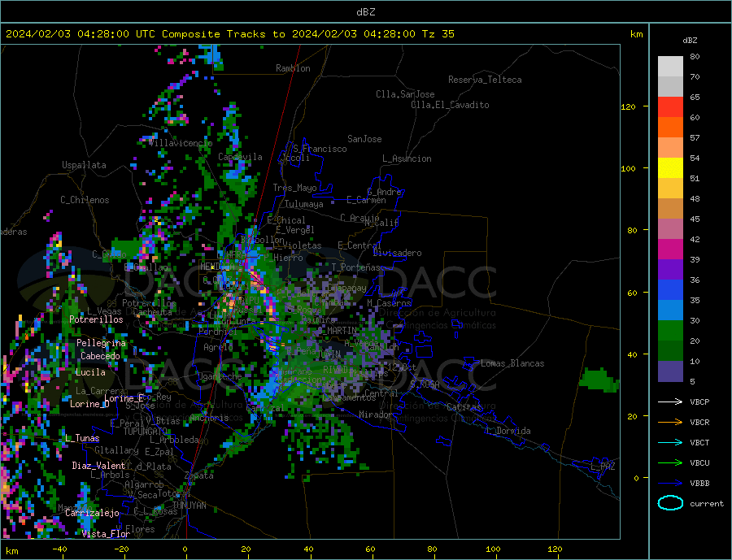732x560 pixels.
Task: Click the L_PAZ map label
Action: [x=603, y=467]
